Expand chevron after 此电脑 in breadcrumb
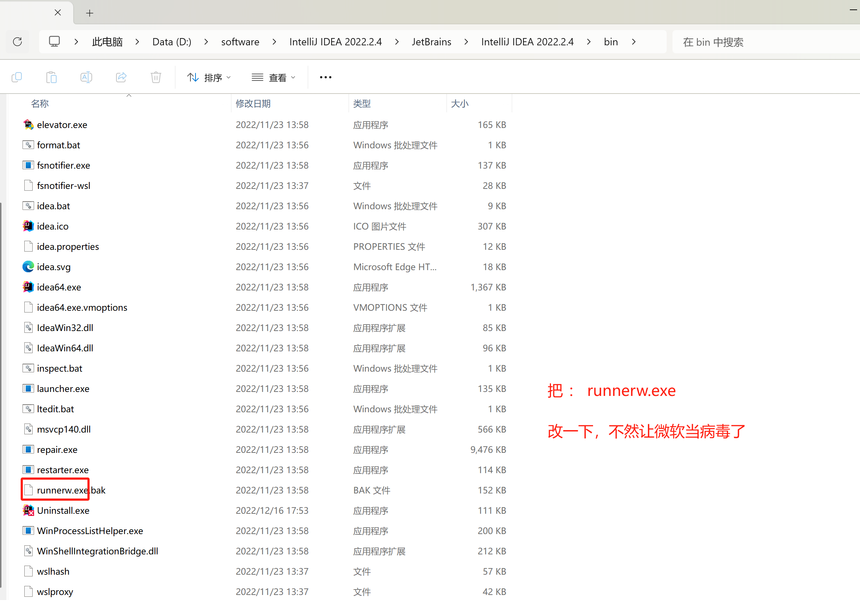860x616 pixels. [x=137, y=42]
